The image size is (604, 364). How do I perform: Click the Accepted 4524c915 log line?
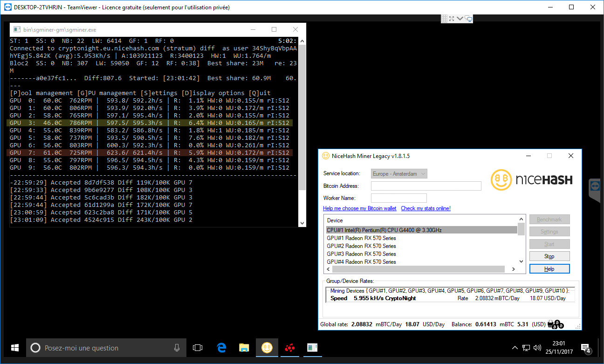(x=101, y=220)
